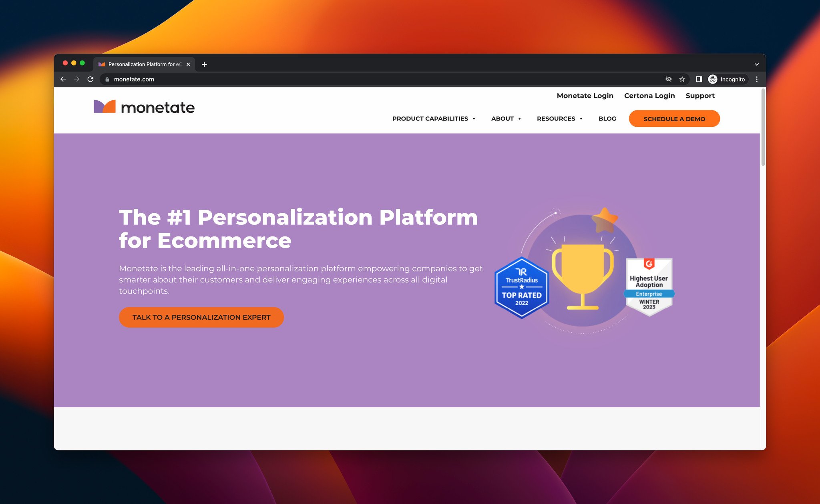Select the Blog menu item
This screenshot has height=504, width=820.
click(x=607, y=118)
